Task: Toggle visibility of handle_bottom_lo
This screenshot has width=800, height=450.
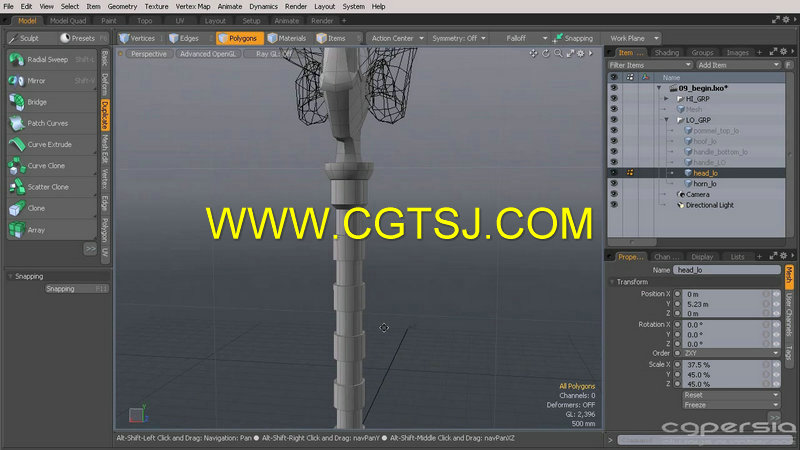Action: coord(614,152)
